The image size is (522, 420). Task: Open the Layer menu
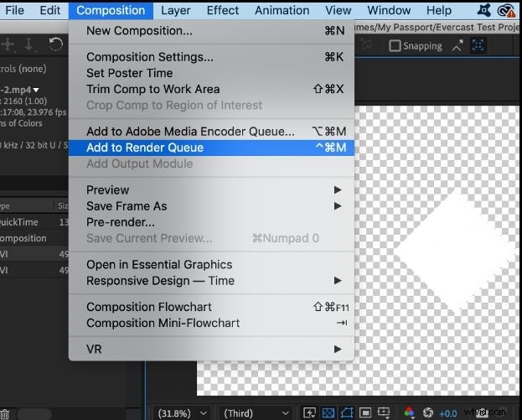click(x=175, y=10)
